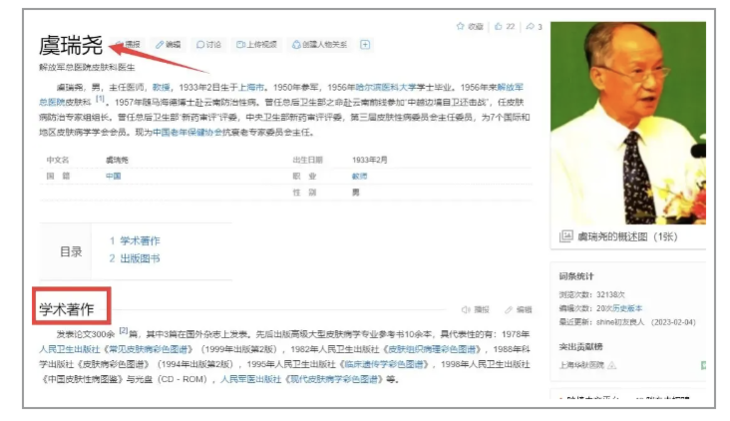Image resolution: width=730 pixels, height=421 pixels.
Task: Click the thumbs-up icon showing 22
Action: coord(498,26)
